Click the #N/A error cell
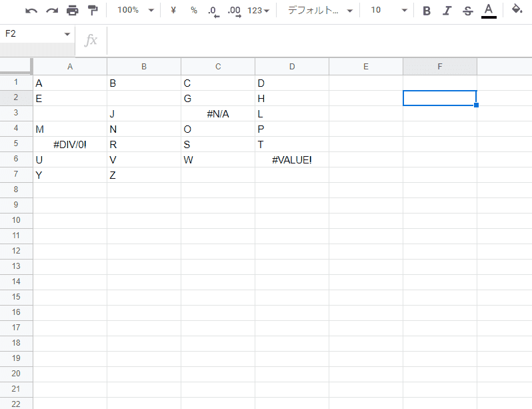This screenshot has width=532, height=409. (x=218, y=113)
